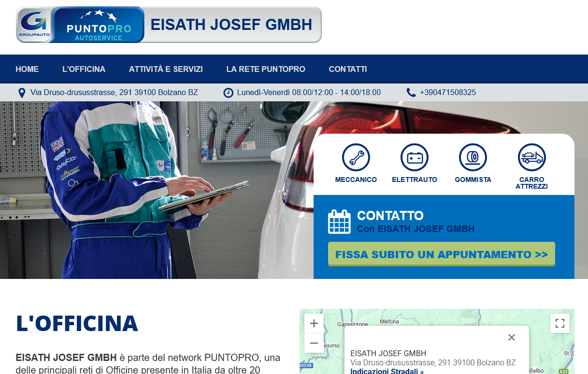Click the phone handset icon
The height and width of the screenshot is (374, 588).
tap(411, 93)
